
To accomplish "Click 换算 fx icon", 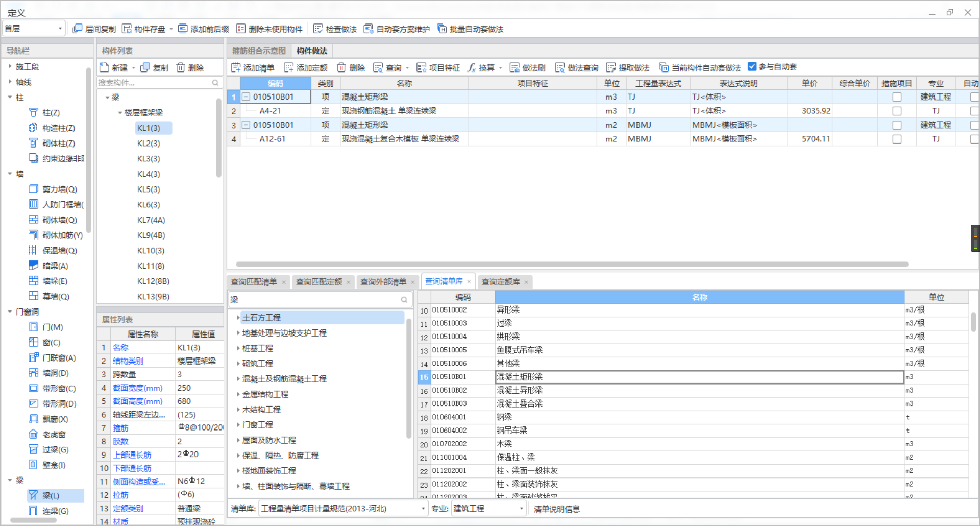I will (472, 67).
